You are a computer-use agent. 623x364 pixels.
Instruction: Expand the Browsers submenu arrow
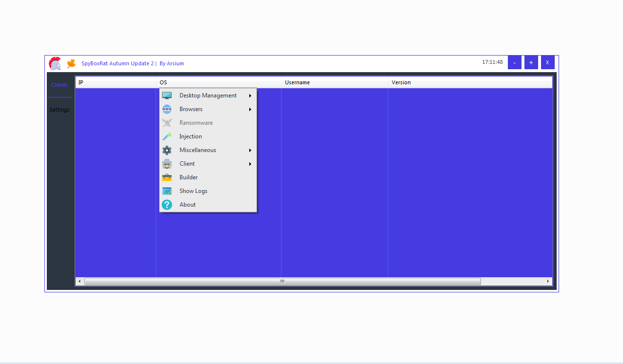click(250, 109)
